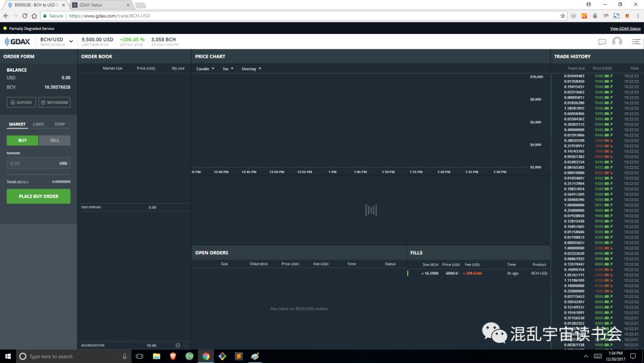Screen dimensions: 644x363
Task: Click the Cortana microphone icon
Action: (x=125, y=356)
